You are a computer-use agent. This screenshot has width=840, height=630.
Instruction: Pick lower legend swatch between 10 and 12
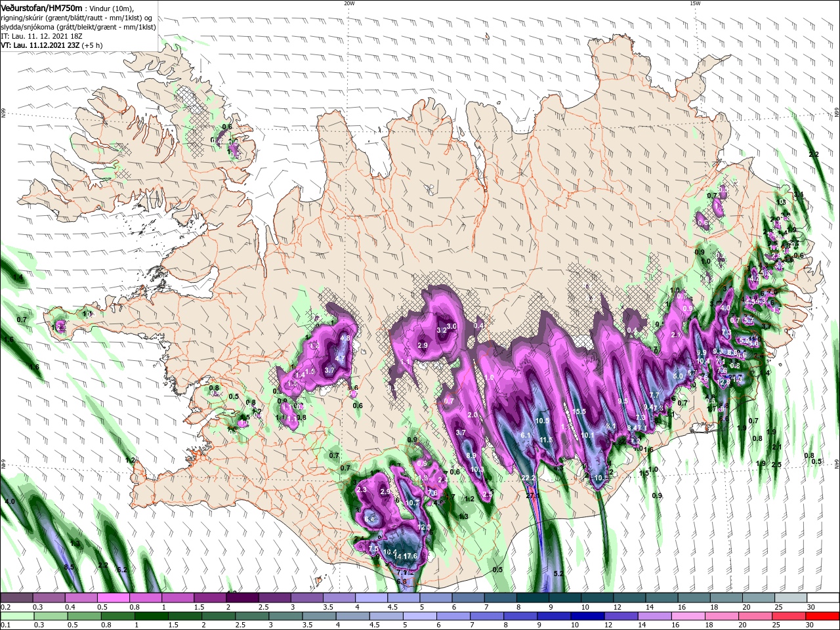588,616
